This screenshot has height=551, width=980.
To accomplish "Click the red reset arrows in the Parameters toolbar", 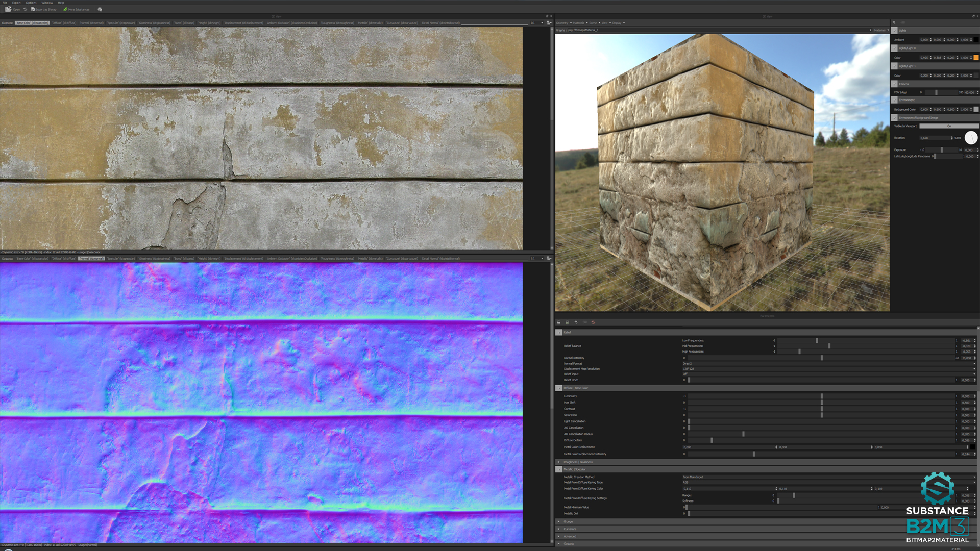I will point(594,322).
